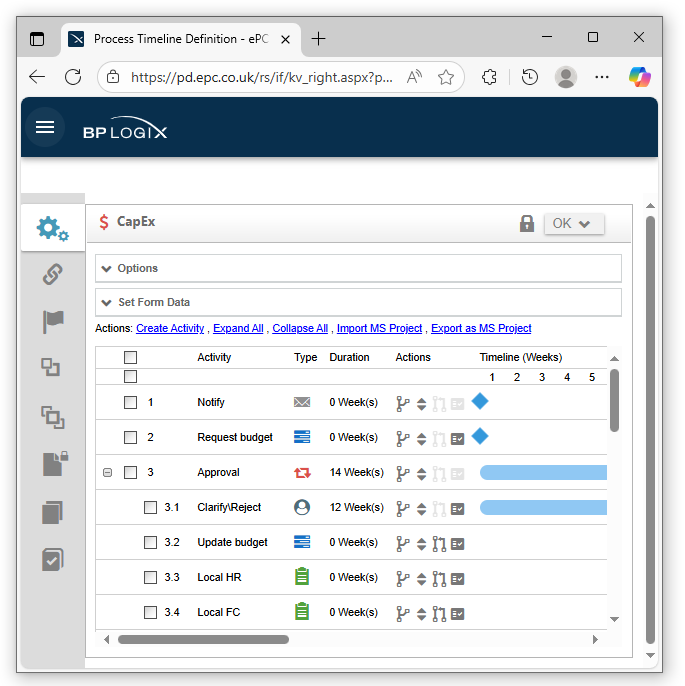
Task: Open the OK dropdown button
Action: pos(574,223)
